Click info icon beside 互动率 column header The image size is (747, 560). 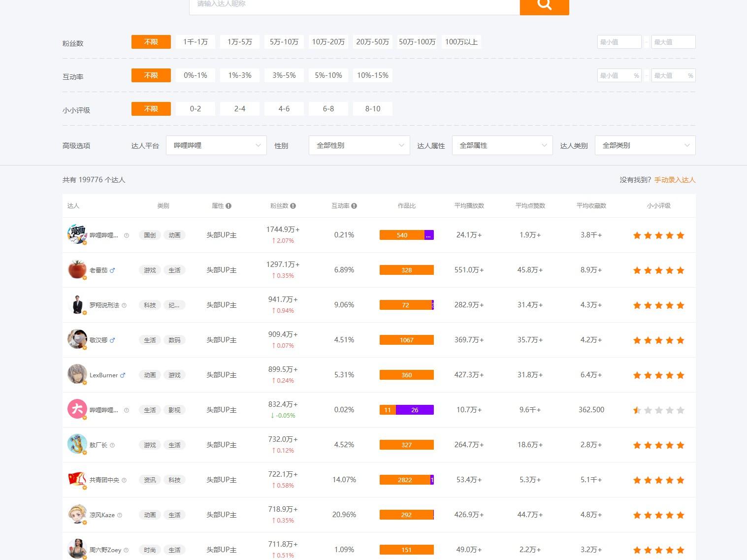[x=354, y=206]
